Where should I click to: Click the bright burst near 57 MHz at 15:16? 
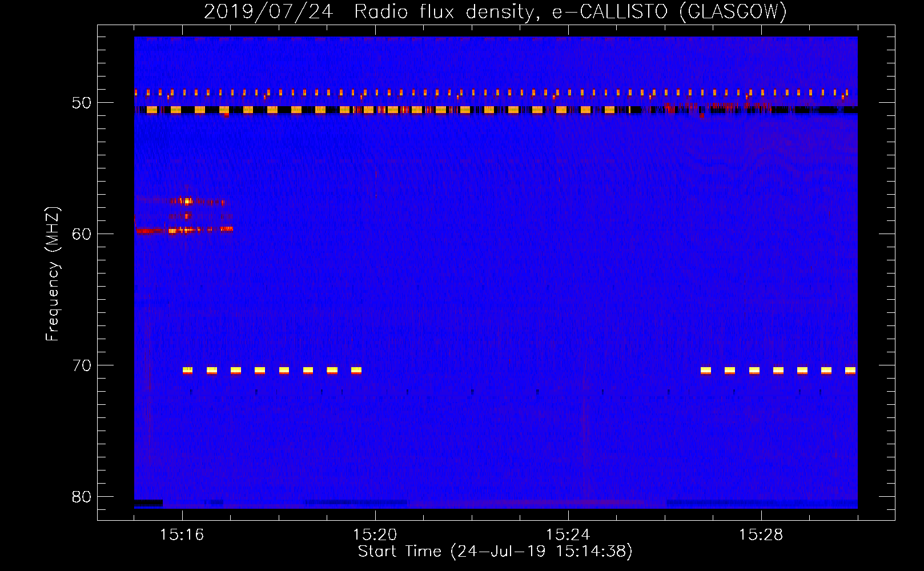[187, 201]
